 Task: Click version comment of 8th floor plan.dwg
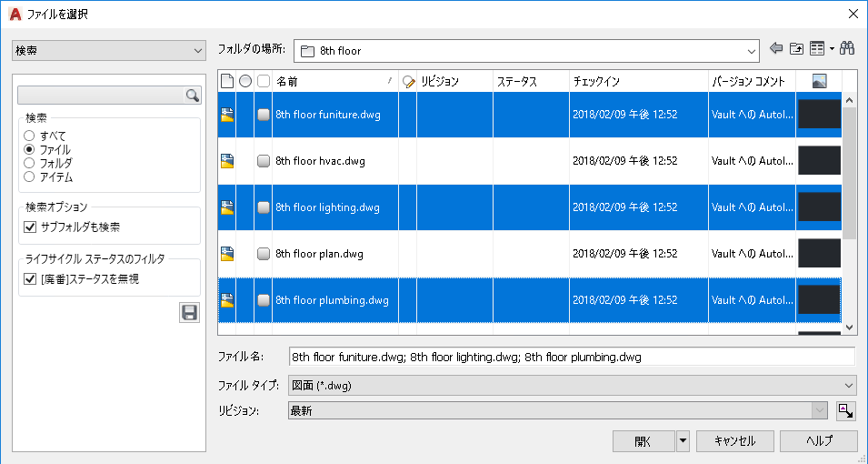pyautogui.click(x=753, y=254)
